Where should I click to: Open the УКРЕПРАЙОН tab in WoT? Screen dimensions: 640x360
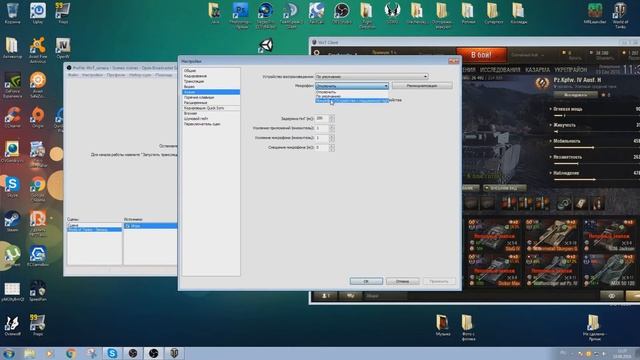[x=571, y=70]
